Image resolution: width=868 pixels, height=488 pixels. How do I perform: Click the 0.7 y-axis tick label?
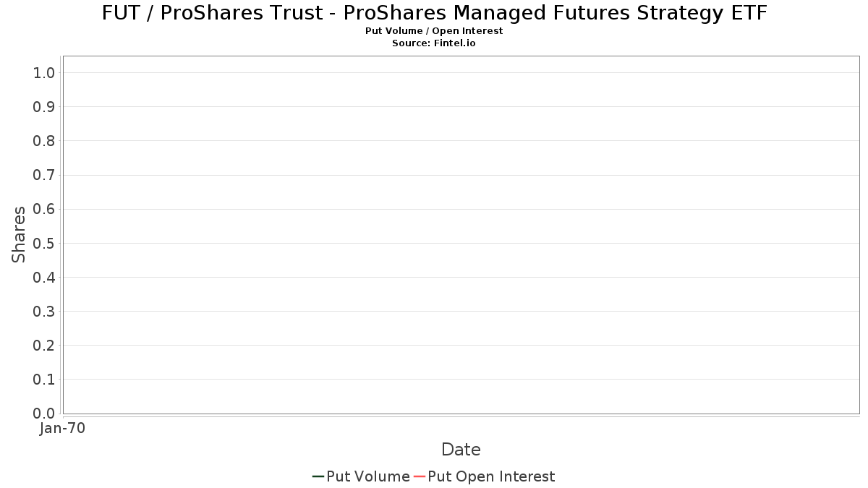click(x=44, y=175)
